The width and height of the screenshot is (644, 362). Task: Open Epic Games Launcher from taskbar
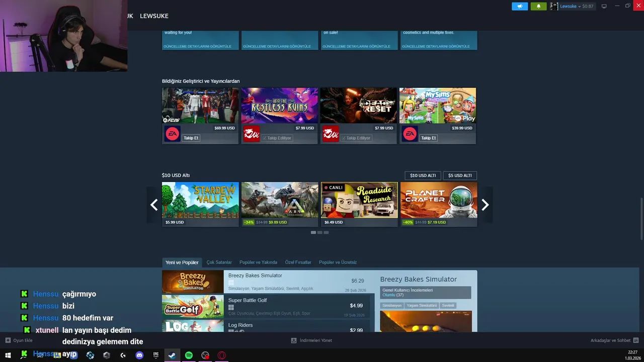[x=156, y=355]
